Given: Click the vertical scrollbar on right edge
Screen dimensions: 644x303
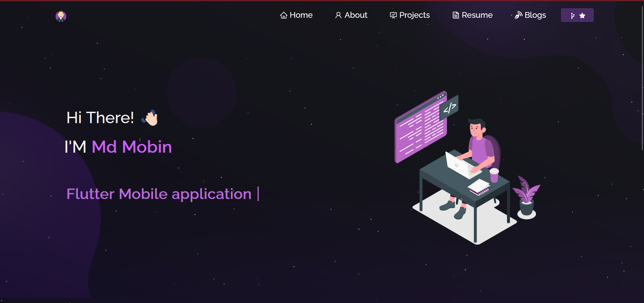Looking at the screenshot, I should [x=642, y=77].
